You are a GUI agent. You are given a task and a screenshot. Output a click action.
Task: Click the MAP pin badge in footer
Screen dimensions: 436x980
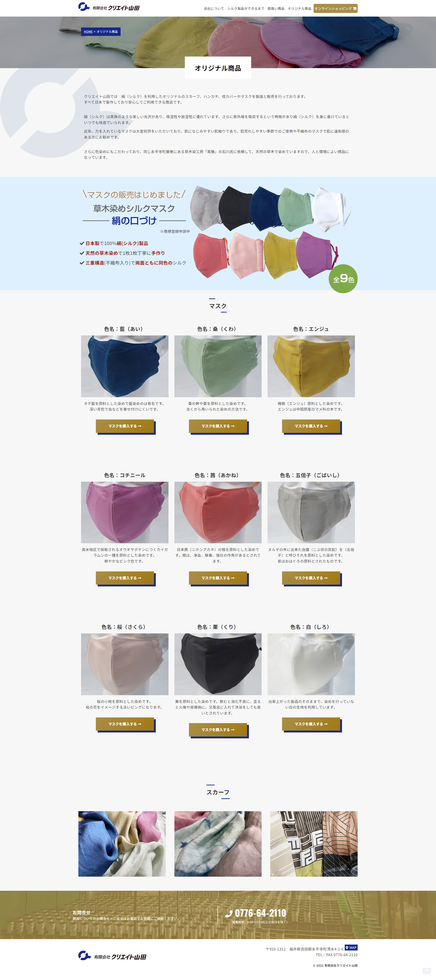point(351,948)
